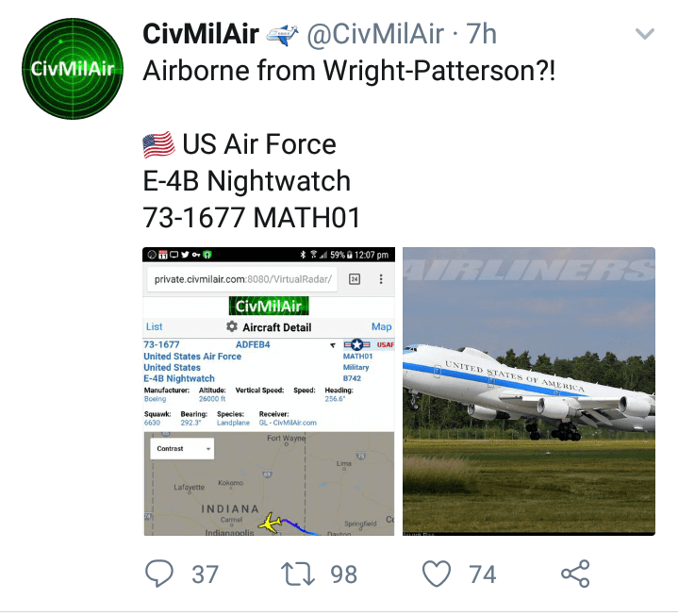Like the tweet with the heart icon
Screen dimensions: 678x616
click(x=437, y=574)
